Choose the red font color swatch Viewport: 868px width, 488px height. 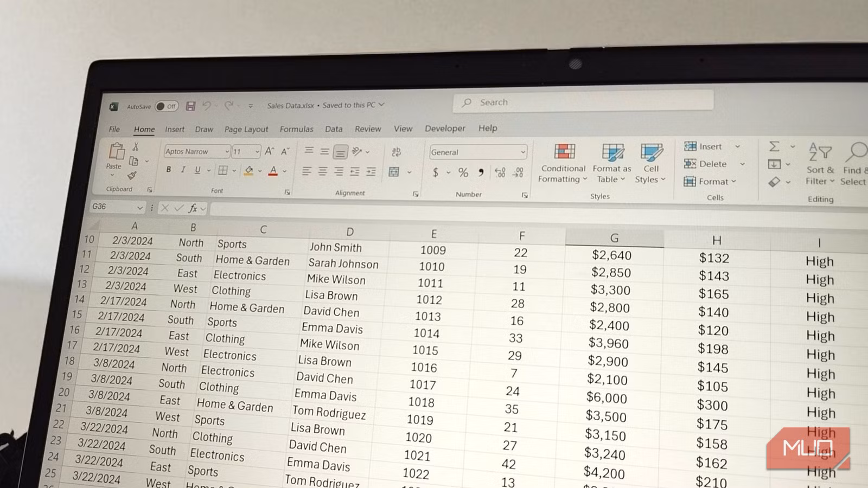tap(273, 171)
